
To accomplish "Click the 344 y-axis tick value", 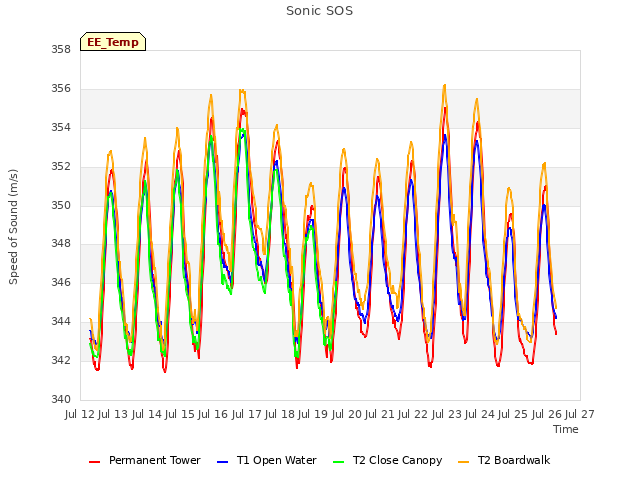I will pos(61,322).
